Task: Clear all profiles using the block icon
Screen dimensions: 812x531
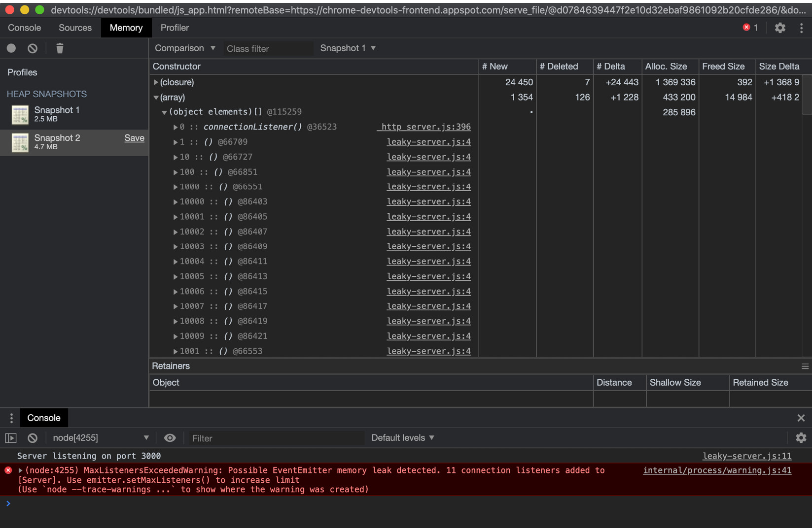Action: point(32,48)
